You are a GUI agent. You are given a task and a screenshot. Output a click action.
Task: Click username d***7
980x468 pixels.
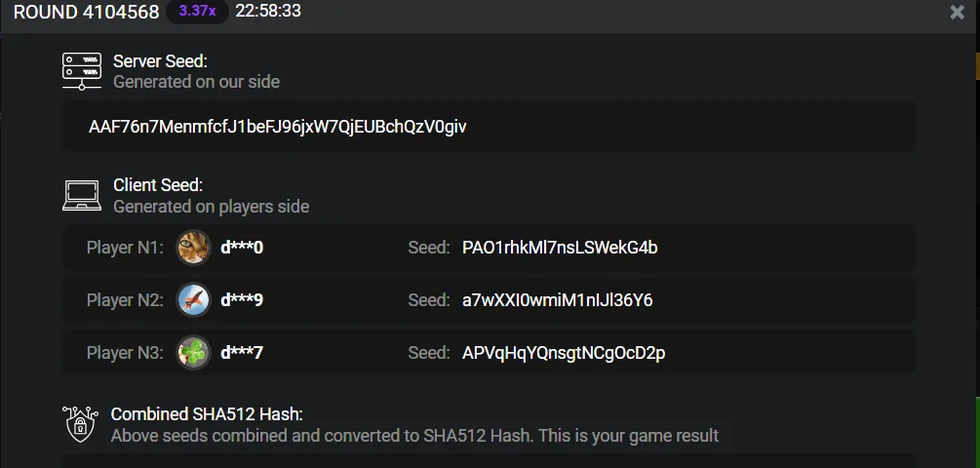[242, 352]
